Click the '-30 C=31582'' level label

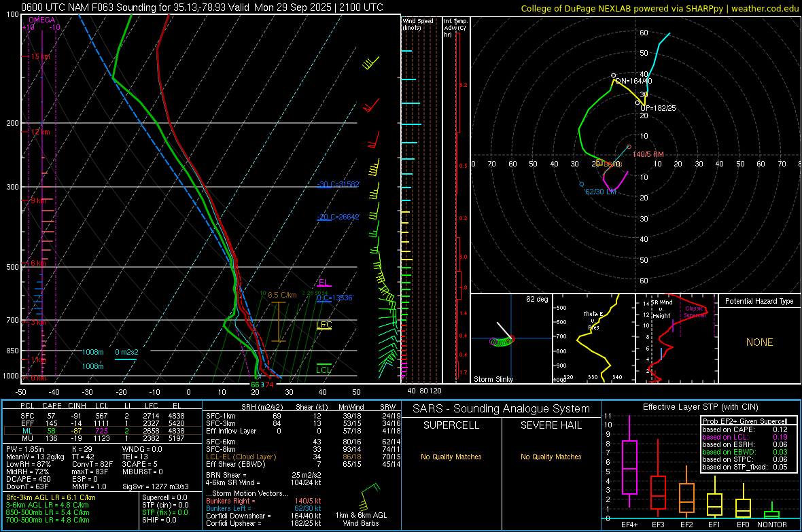(338, 184)
